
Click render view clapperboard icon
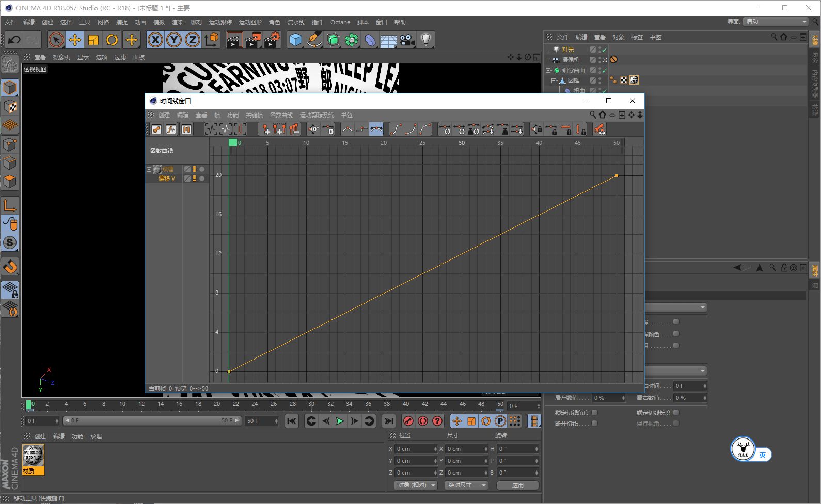pyautogui.click(x=234, y=40)
